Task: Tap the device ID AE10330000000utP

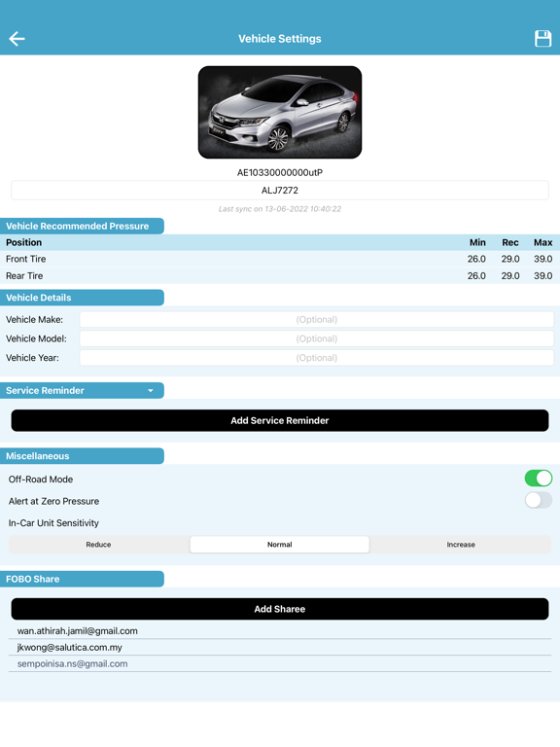Action: tap(280, 172)
